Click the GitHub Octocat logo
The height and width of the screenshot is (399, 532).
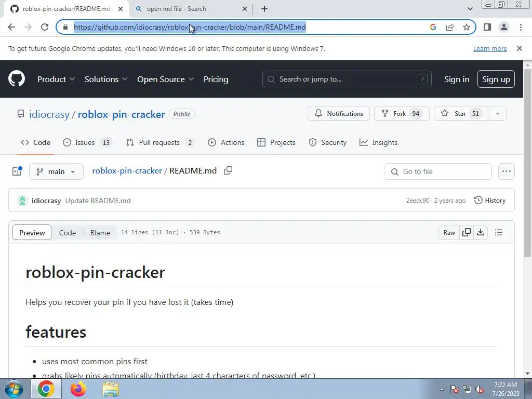pos(17,79)
